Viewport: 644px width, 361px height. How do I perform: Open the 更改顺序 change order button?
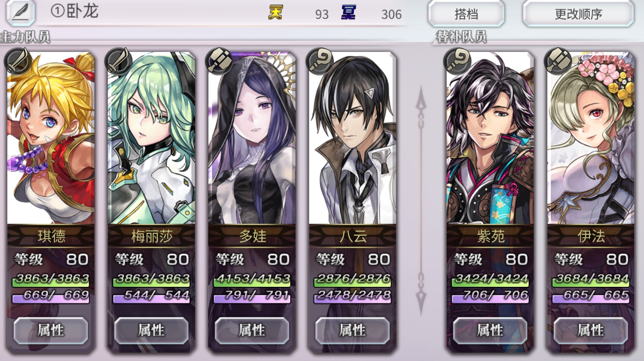[578, 14]
